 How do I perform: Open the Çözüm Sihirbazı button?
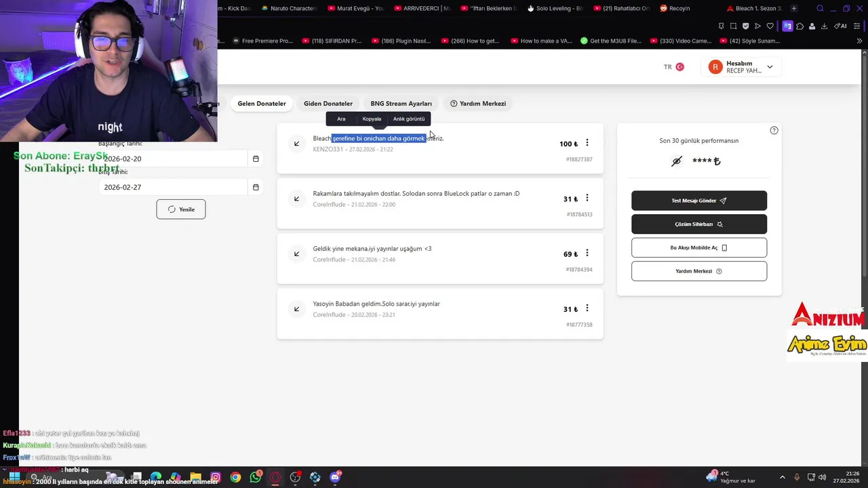tap(699, 224)
